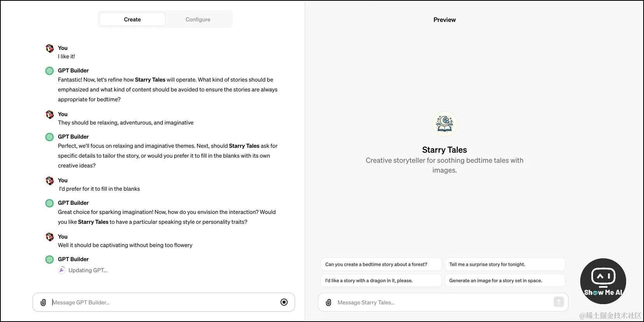
Task: Click GPT Builder avatar above 'Perfect, we'll focus'
Action: (x=50, y=137)
